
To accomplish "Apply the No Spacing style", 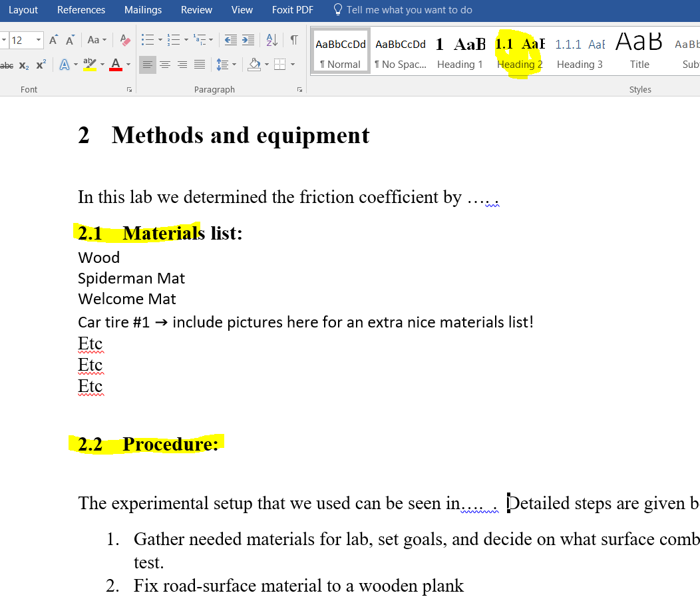I will tap(401, 52).
